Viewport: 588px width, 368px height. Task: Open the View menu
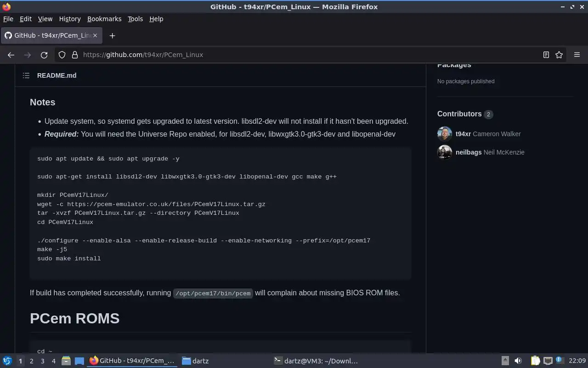[x=45, y=19]
